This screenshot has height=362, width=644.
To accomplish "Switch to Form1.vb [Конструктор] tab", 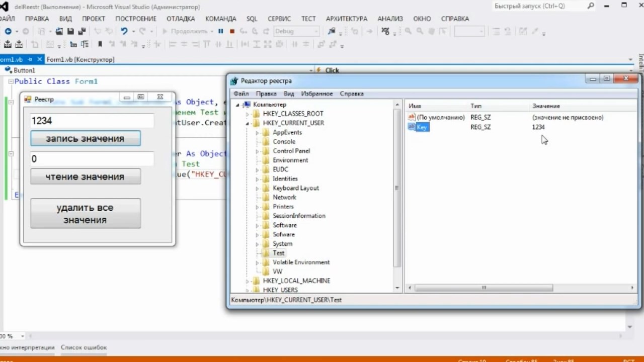I will (x=80, y=59).
